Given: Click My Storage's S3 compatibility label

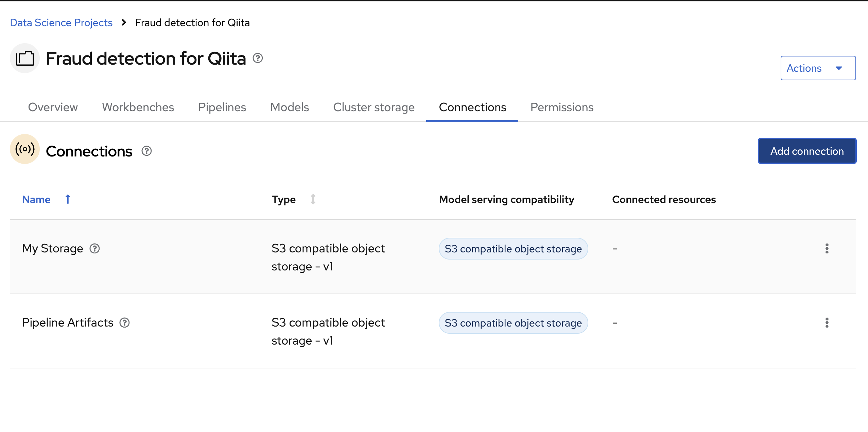Looking at the screenshot, I should coord(513,249).
